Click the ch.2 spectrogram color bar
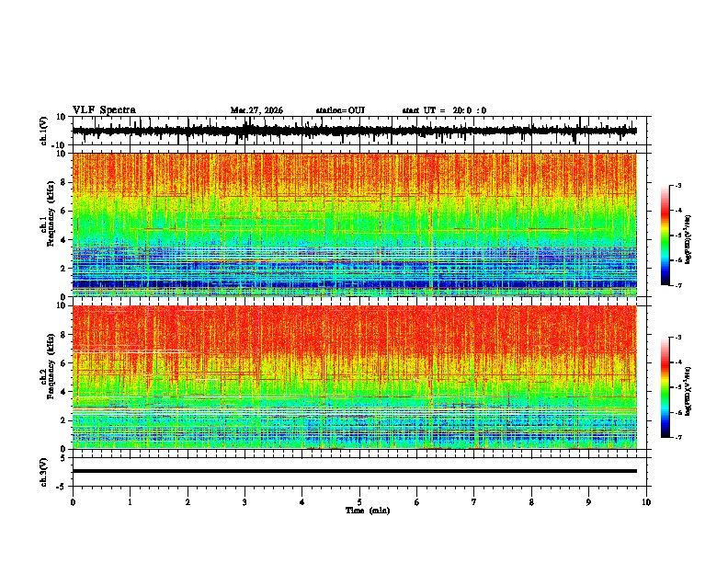728x563 pixels. [665, 387]
